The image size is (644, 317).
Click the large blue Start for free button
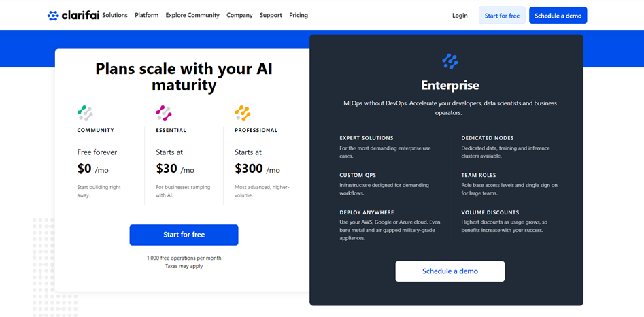[184, 235]
